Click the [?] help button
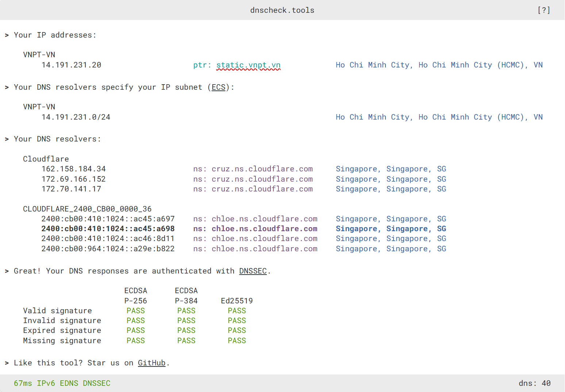 (543, 10)
